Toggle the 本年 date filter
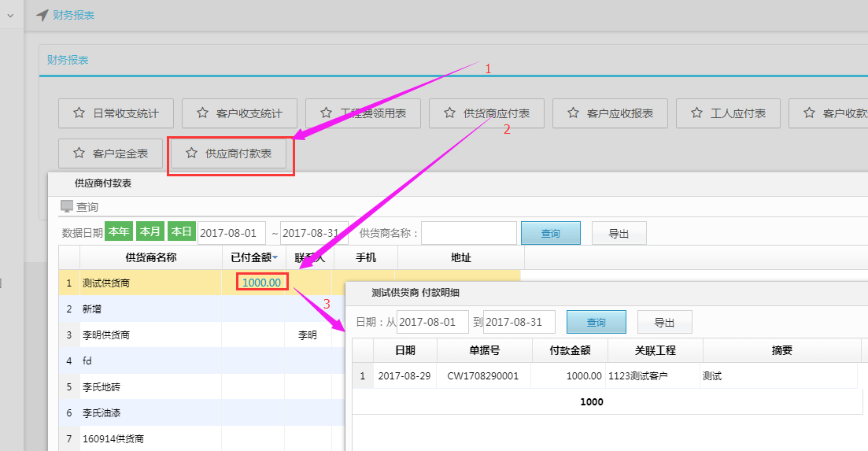This screenshot has width=868, height=451. point(119,232)
